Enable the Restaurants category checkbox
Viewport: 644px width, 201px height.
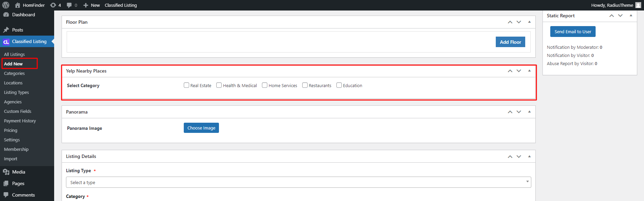305,85
